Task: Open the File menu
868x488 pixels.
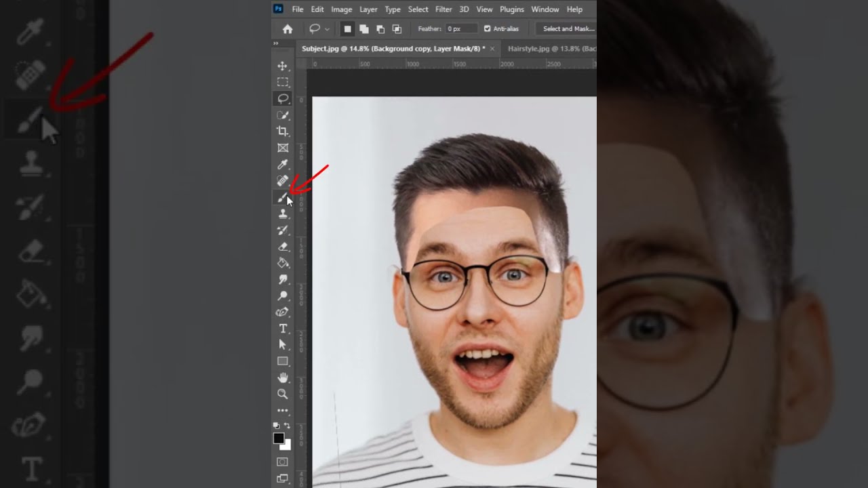Action: point(298,9)
